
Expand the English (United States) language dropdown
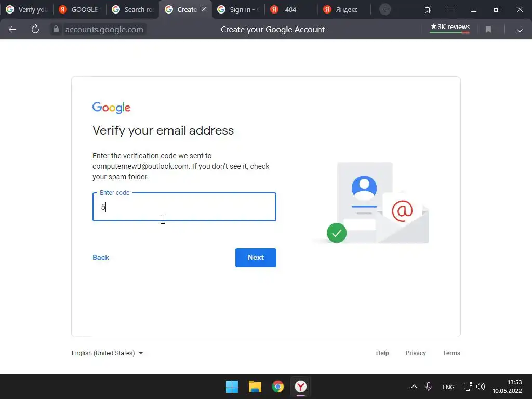click(x=107, y=353)
